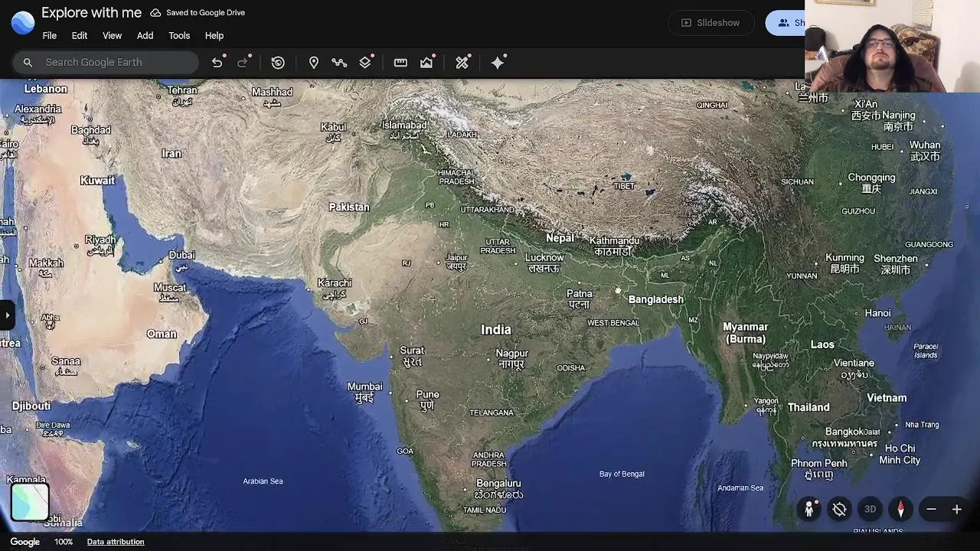Focus the Search Google Earth field
Screen dimensions: 980x551
106,63
